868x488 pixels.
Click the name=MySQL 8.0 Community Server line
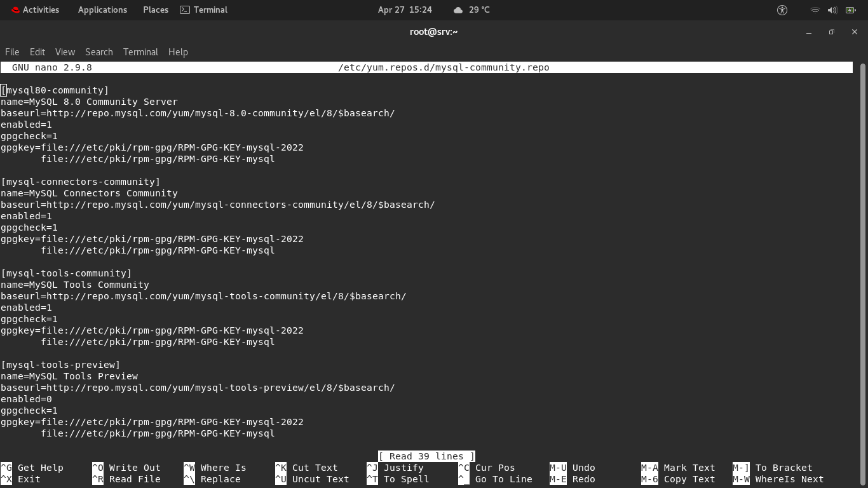(x=89, y=102)
